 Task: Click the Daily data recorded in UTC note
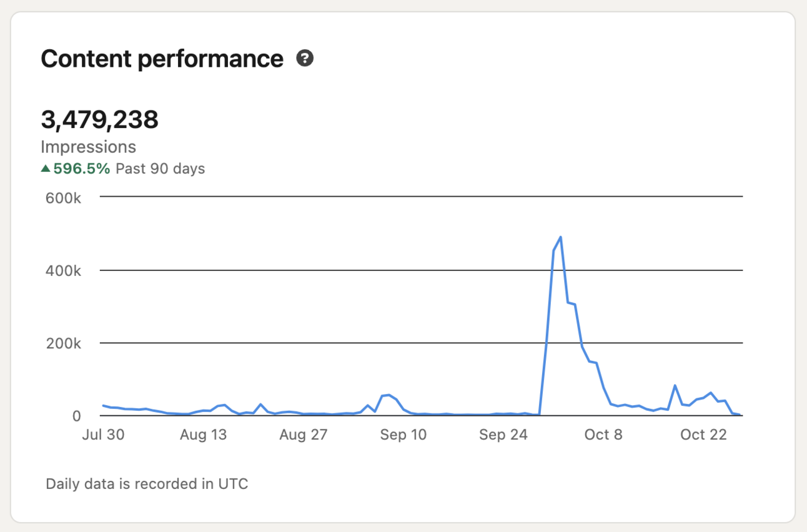[146, 483]
